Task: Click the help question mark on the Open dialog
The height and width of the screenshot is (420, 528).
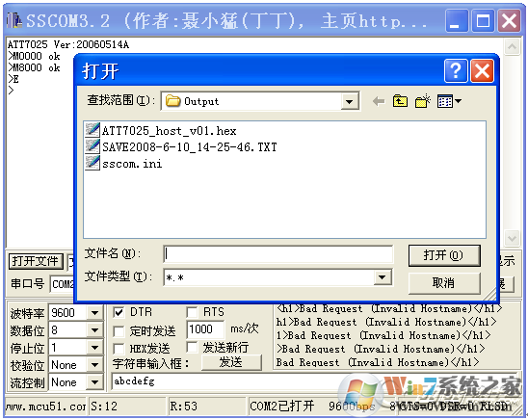Action: pyautogui.click(x=456, y=71)
